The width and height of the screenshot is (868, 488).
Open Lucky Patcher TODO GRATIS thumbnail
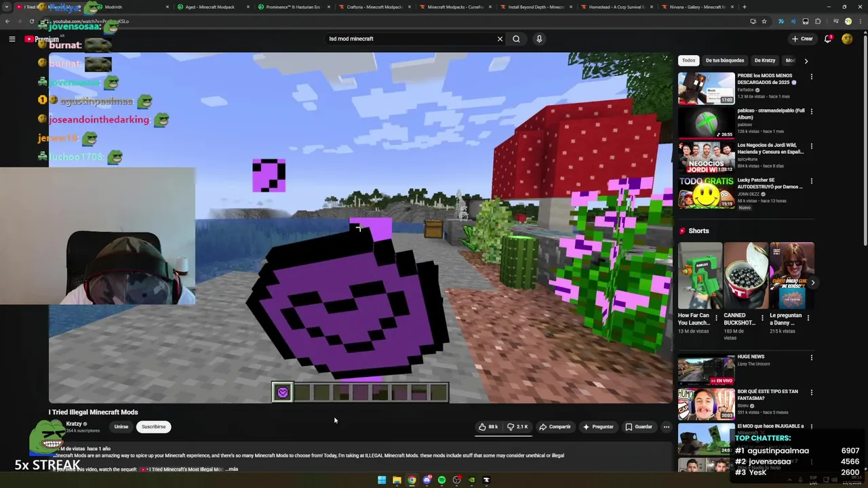(706, 192)
